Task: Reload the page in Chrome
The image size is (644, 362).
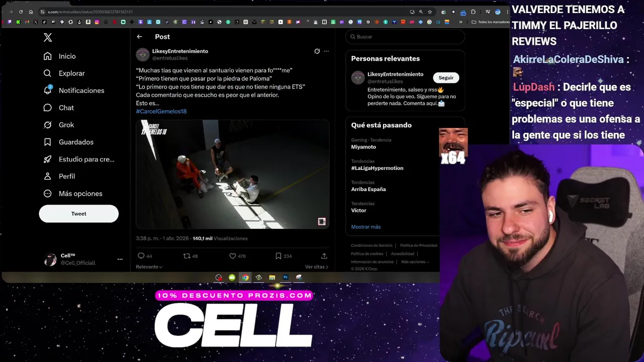Action: 21,12
